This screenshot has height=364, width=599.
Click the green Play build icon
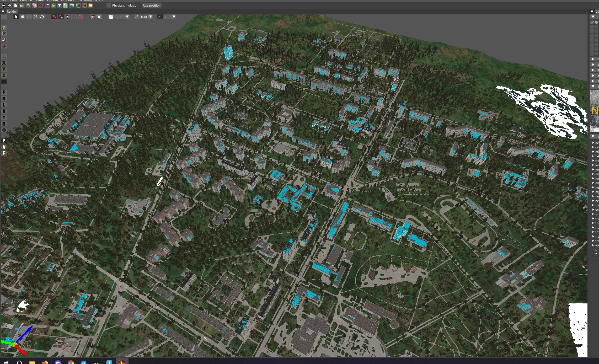coord(54,6)
